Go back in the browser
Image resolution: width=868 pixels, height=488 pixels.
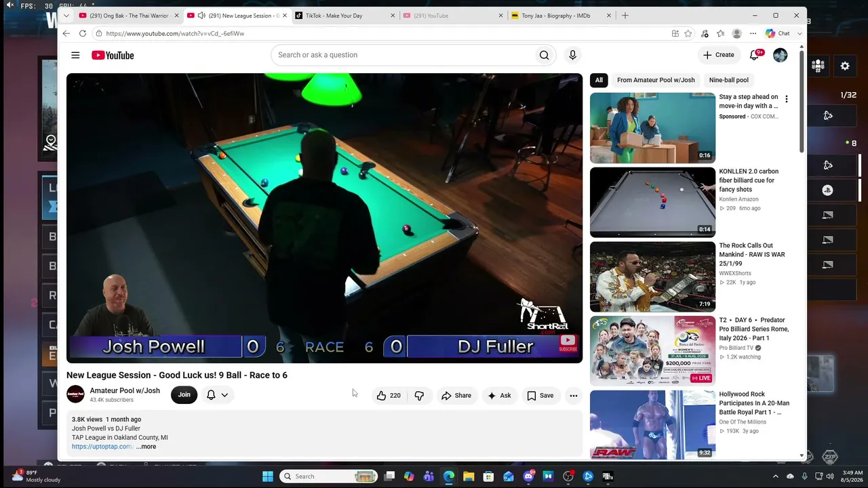click(x=66, y=33)
